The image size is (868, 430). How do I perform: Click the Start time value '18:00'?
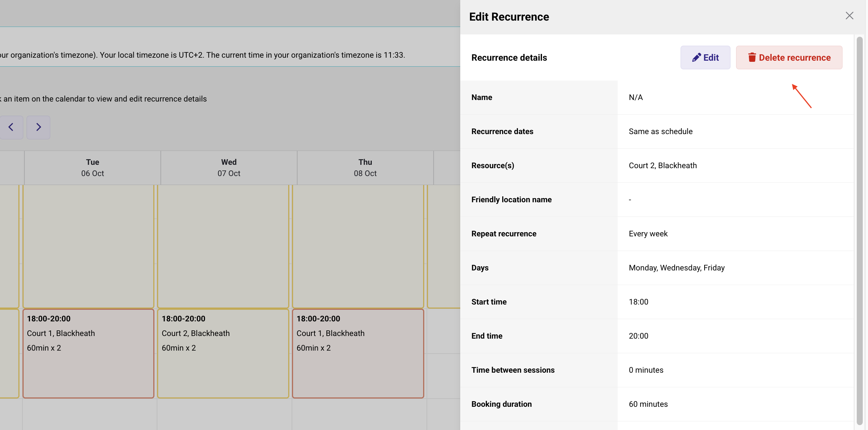(638, 302)
